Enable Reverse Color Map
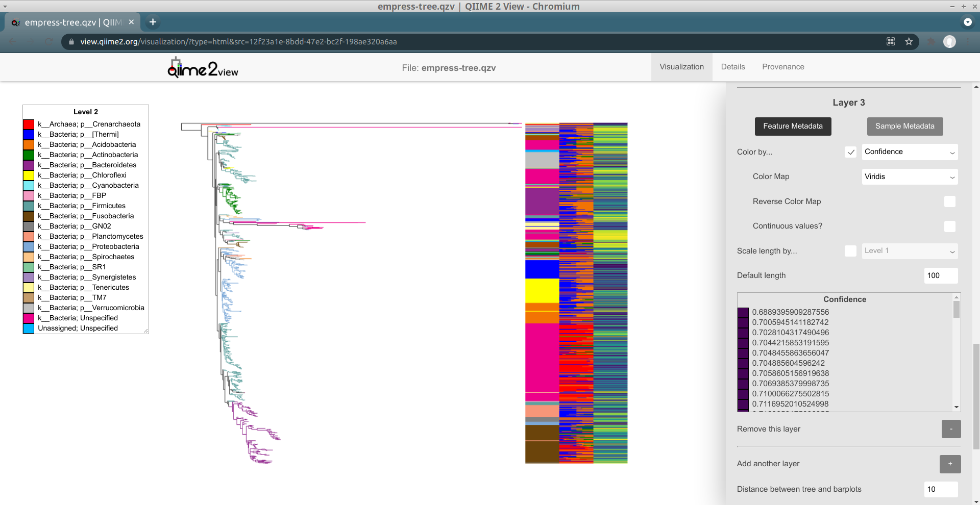This screenshot has width=980, height=505. coord(949,201)
